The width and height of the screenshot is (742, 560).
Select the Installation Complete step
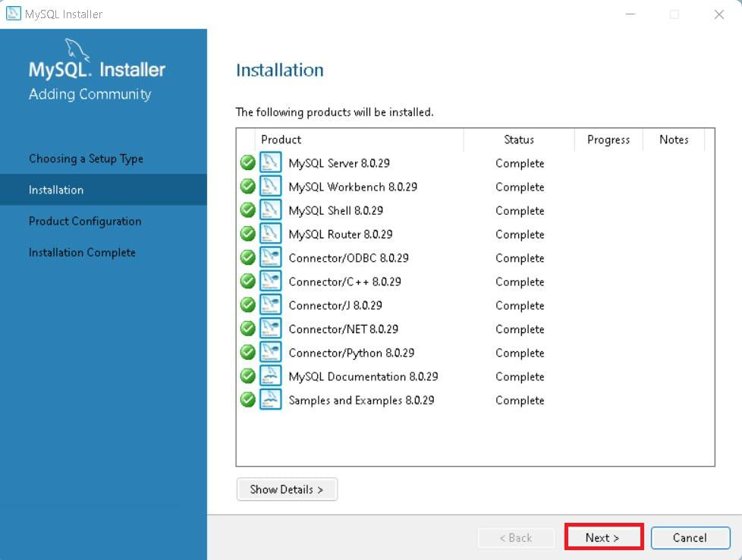point(82,253)
